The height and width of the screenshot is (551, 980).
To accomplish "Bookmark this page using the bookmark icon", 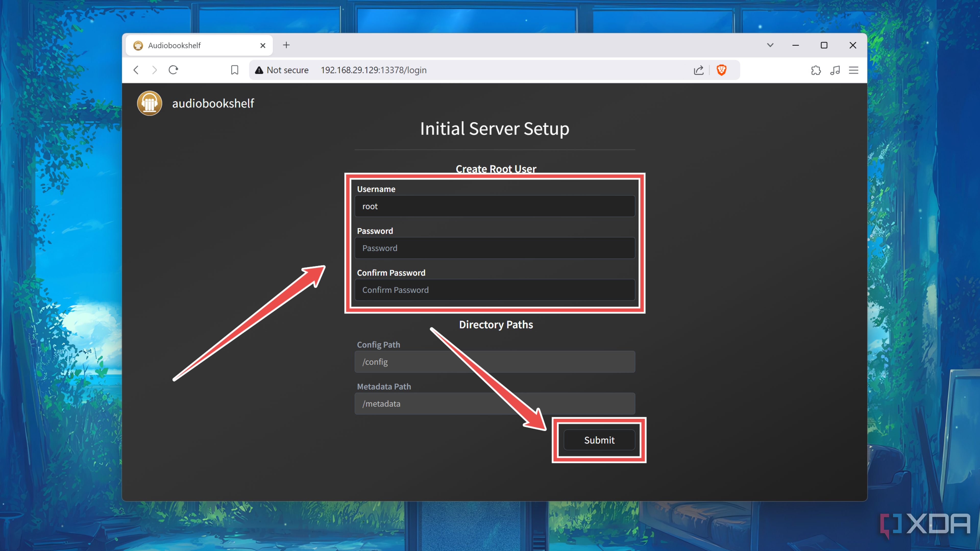I will click(234, 70).
